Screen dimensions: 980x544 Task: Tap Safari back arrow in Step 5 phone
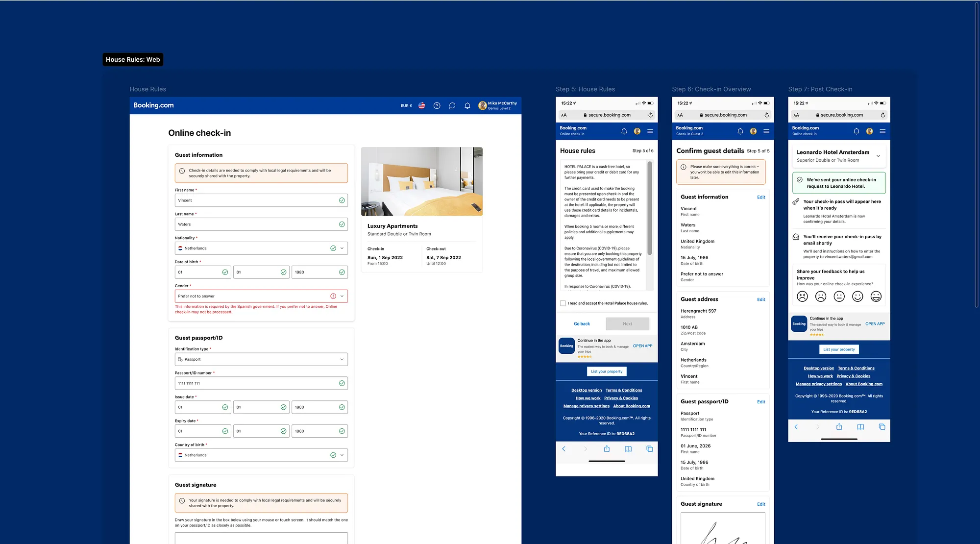[563, 448]
